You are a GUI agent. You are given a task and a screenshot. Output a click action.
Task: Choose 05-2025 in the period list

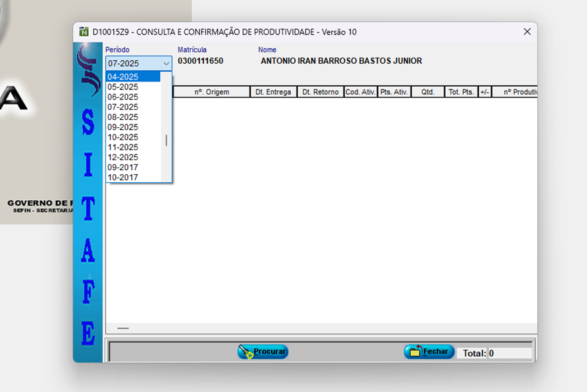coord(133,87)
